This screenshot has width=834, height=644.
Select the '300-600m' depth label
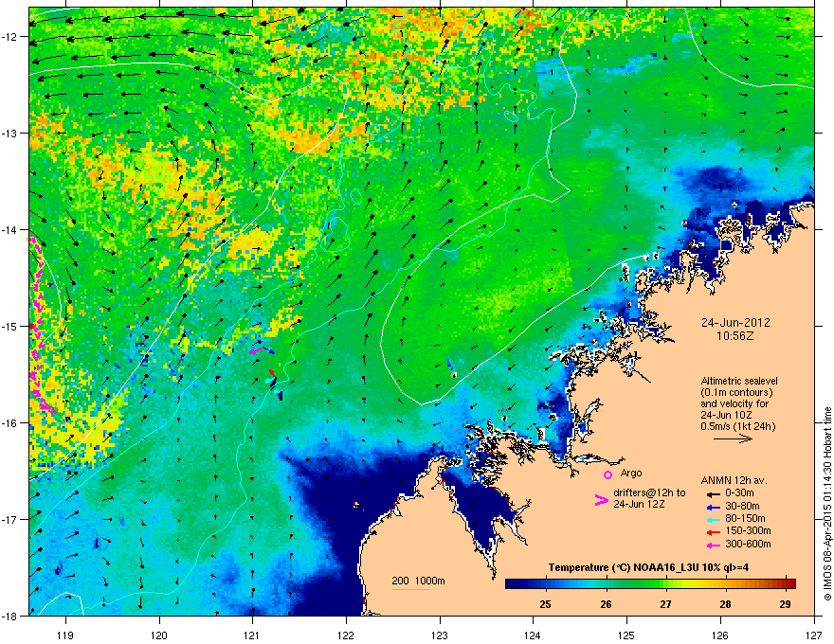click(x=748, y=545)
